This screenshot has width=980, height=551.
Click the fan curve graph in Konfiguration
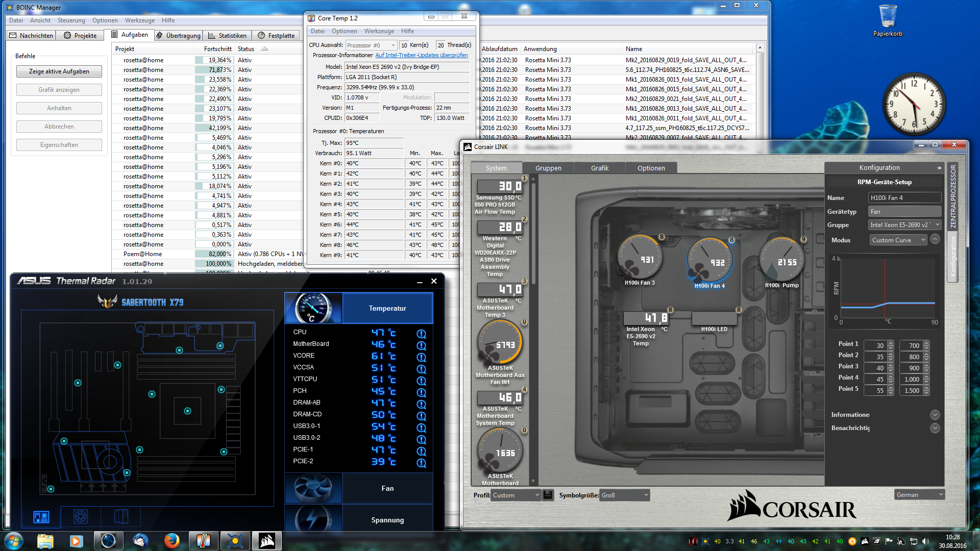(x=888, y=288)
